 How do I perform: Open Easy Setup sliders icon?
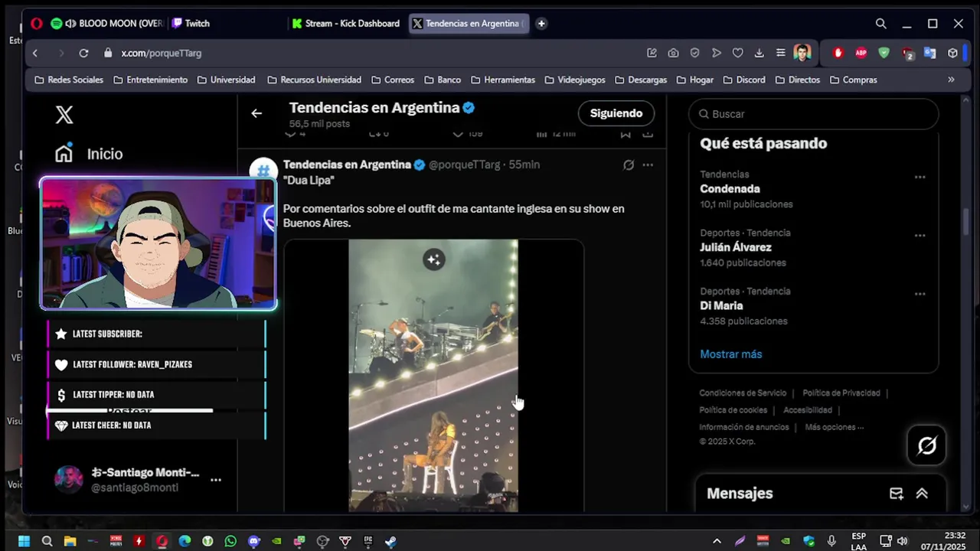780,53
